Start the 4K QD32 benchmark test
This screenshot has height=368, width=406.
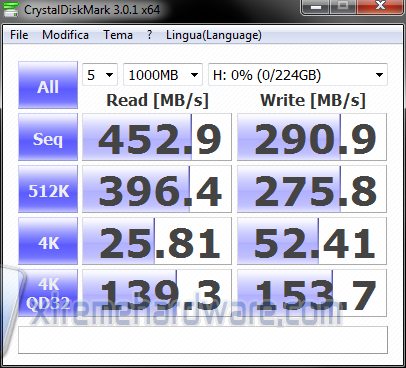tap(48, 293)
